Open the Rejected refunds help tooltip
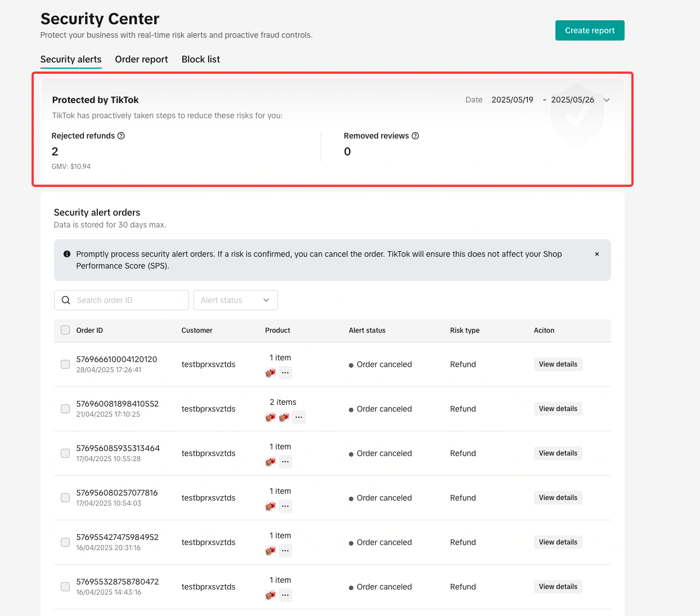Image resolution: width=700 pixels, height=616 pixels. [122, 135]
